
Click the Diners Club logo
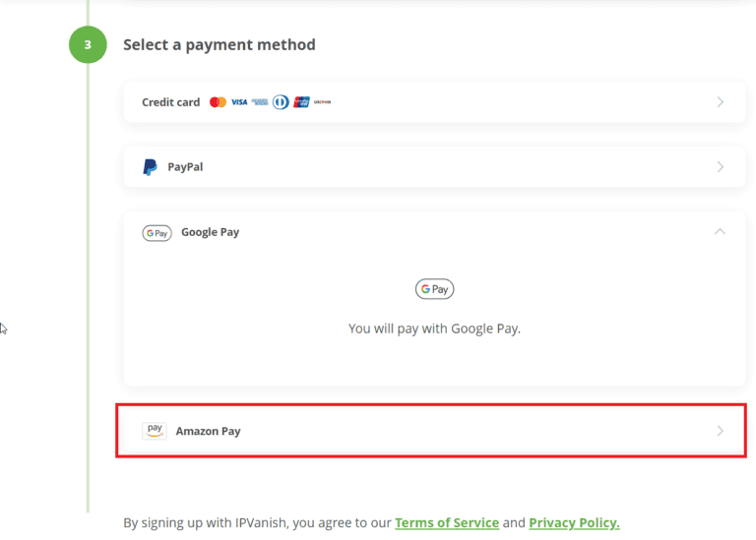(x=281, y=102)
